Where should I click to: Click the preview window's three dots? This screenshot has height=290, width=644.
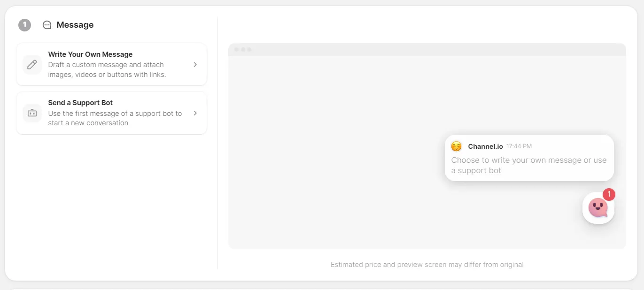click(243, 50)
